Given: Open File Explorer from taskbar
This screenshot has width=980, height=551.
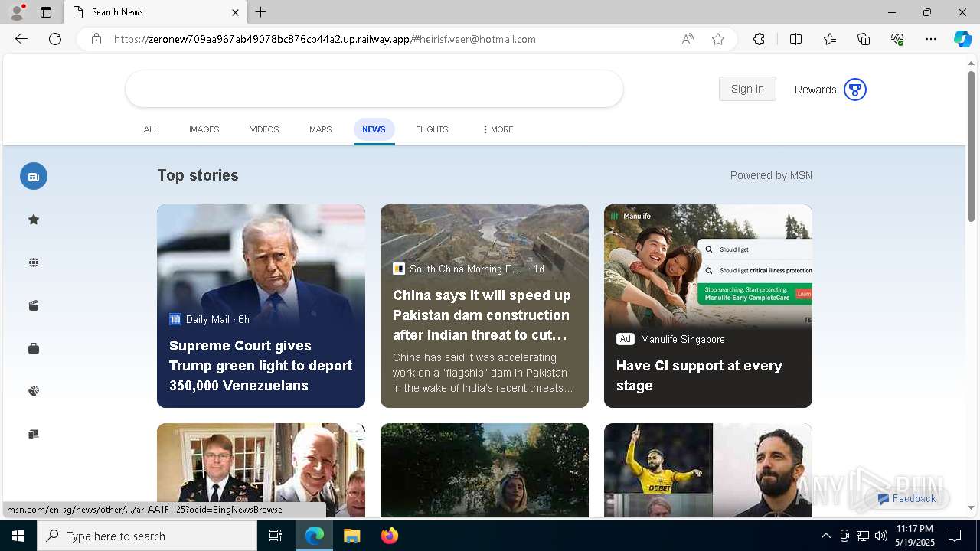Looking at the screenshot, I should coord(352,536).
